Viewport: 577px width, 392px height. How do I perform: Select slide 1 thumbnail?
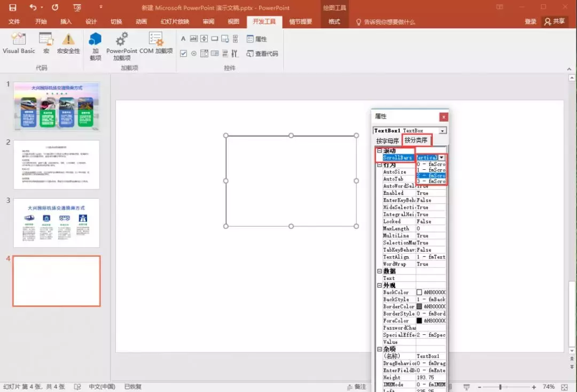(56, 106)
